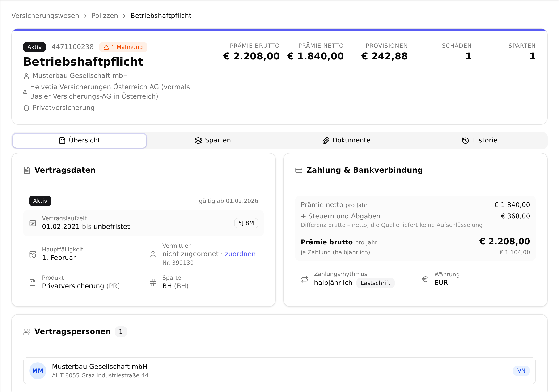
Task: Click the euro icon next to Währung
Action: click(425, 279)
